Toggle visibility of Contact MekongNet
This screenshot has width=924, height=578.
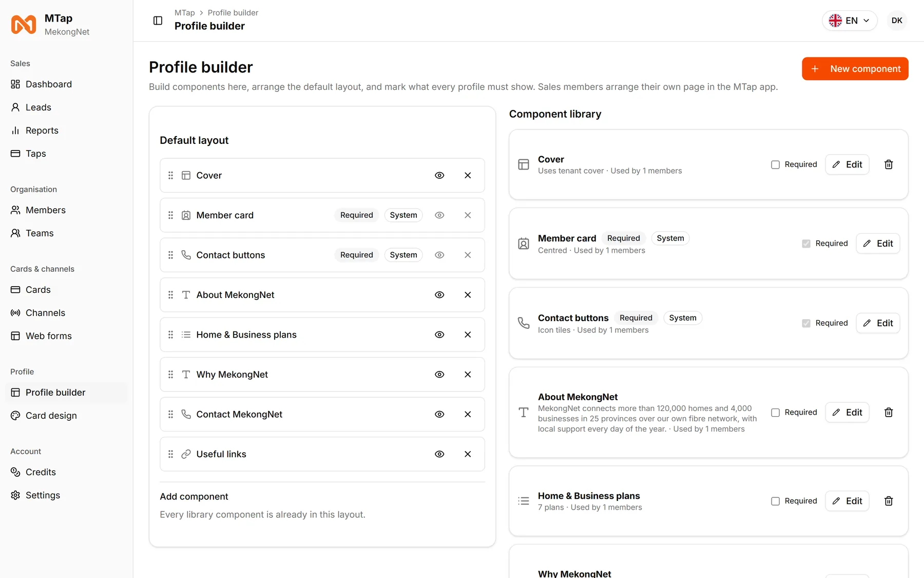(439, 414)
